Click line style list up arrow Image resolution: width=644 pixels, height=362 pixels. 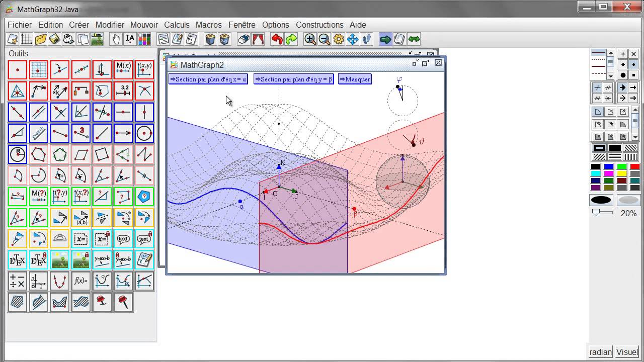coord(611,52)
